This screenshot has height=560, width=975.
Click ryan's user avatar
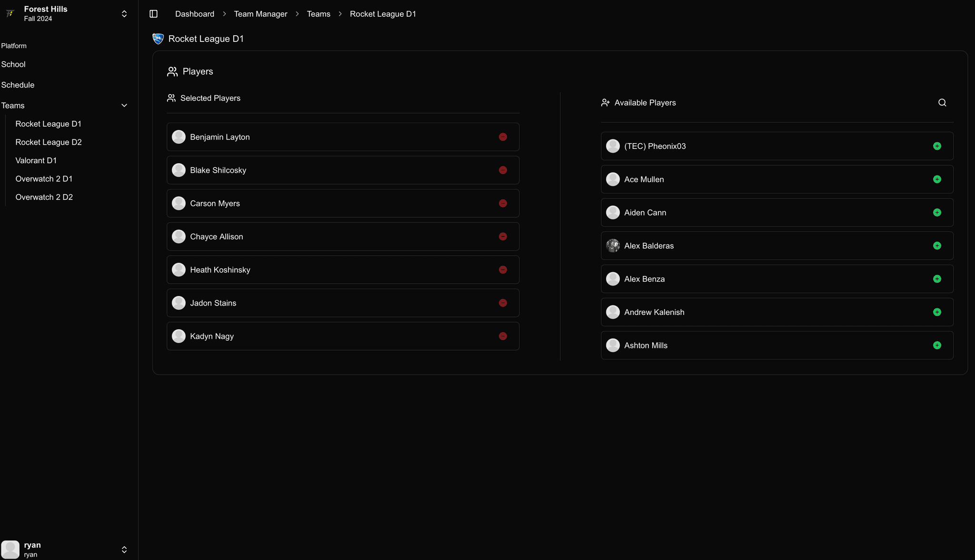pyautogui.click(x=10, y=550)
